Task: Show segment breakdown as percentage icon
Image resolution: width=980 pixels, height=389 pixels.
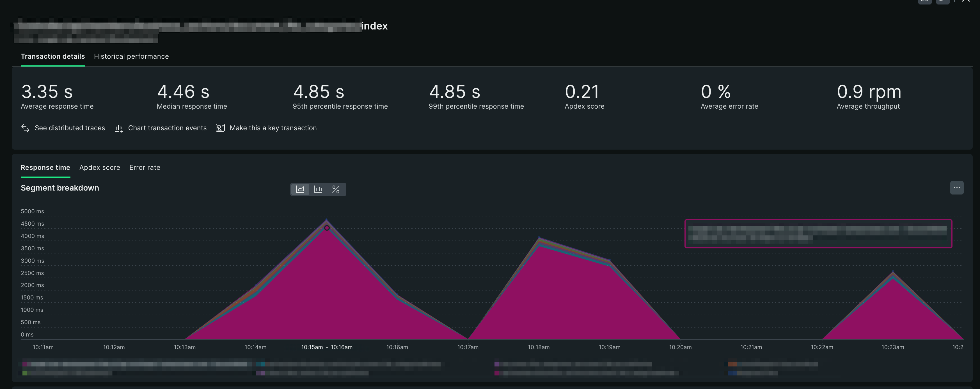Action: [x=336, y=189]
